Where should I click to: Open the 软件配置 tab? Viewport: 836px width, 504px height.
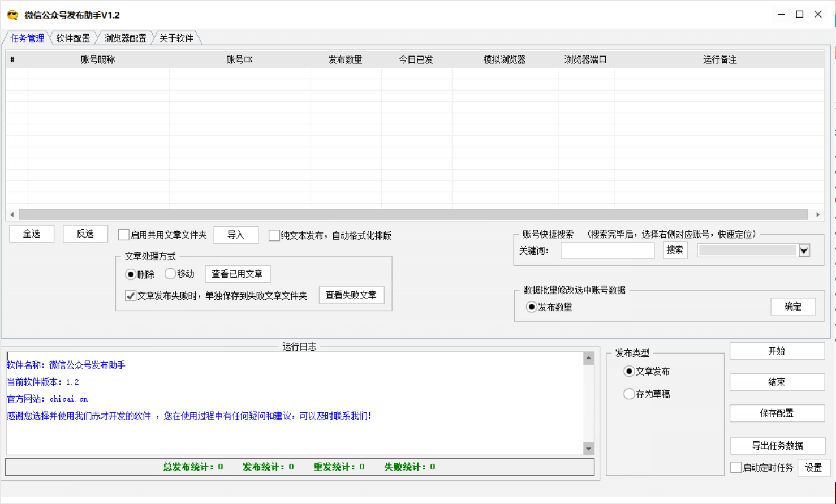[x=73, y=38]
